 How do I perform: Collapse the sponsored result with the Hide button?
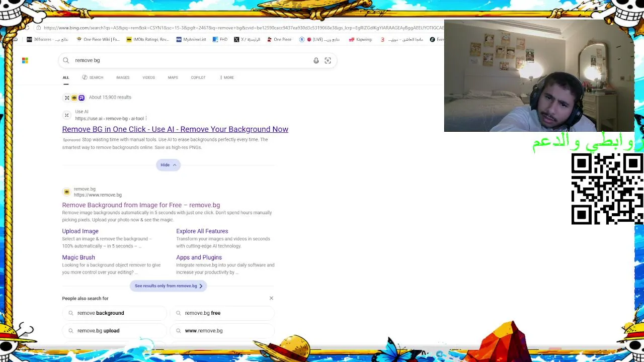click(168, 165)
